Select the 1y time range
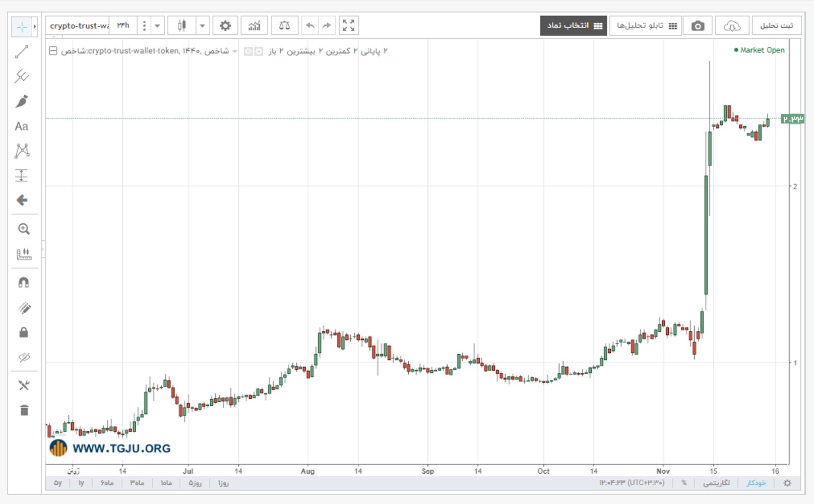 (x=81, y=483)
